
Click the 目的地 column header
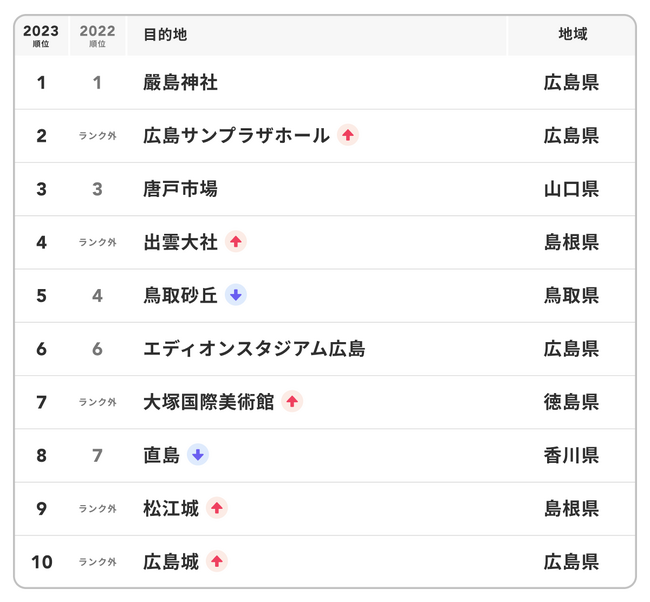[x=165, y=35]
